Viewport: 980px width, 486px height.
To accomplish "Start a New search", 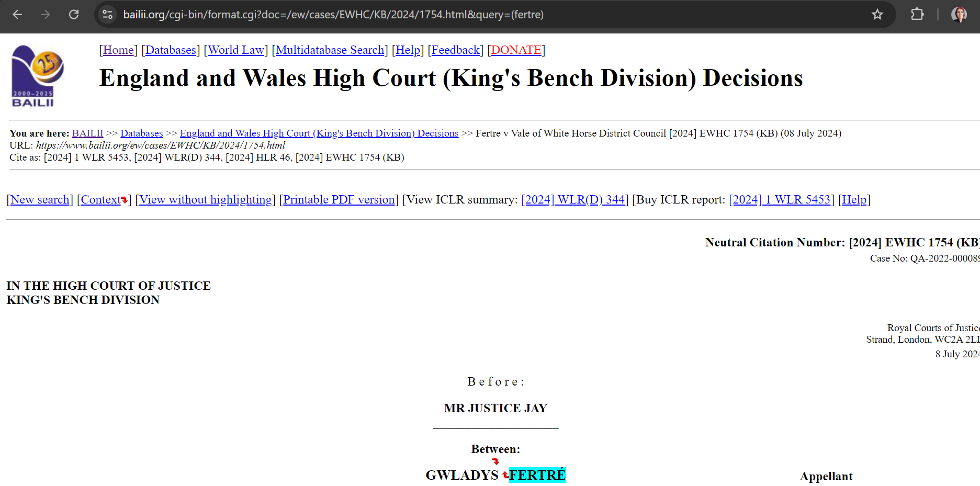I will [x=40, y=199].
